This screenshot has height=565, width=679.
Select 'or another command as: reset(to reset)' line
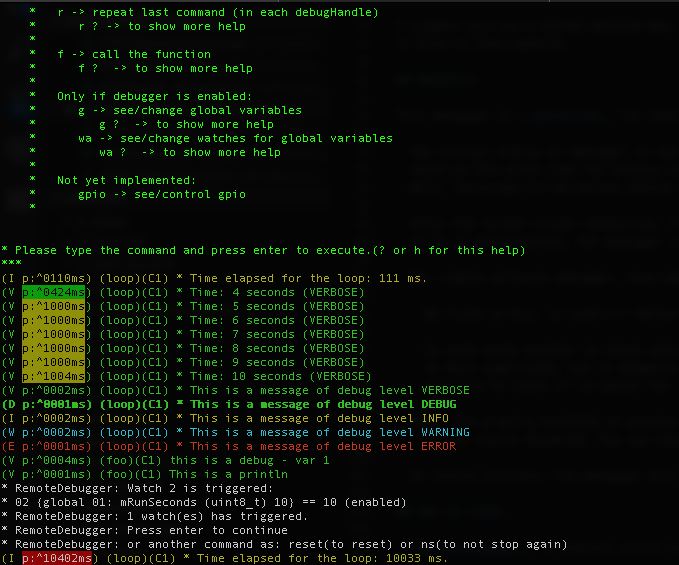coord(285,544)
